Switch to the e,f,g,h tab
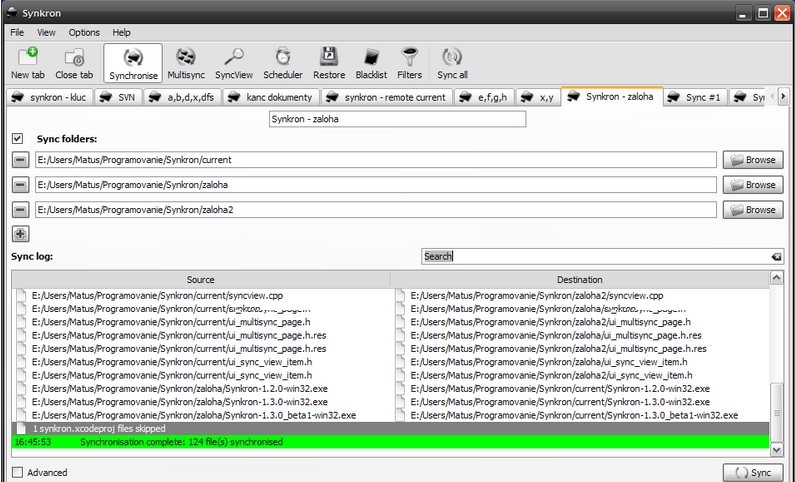This screenshot has height=482, width=795. click(484, 97)
